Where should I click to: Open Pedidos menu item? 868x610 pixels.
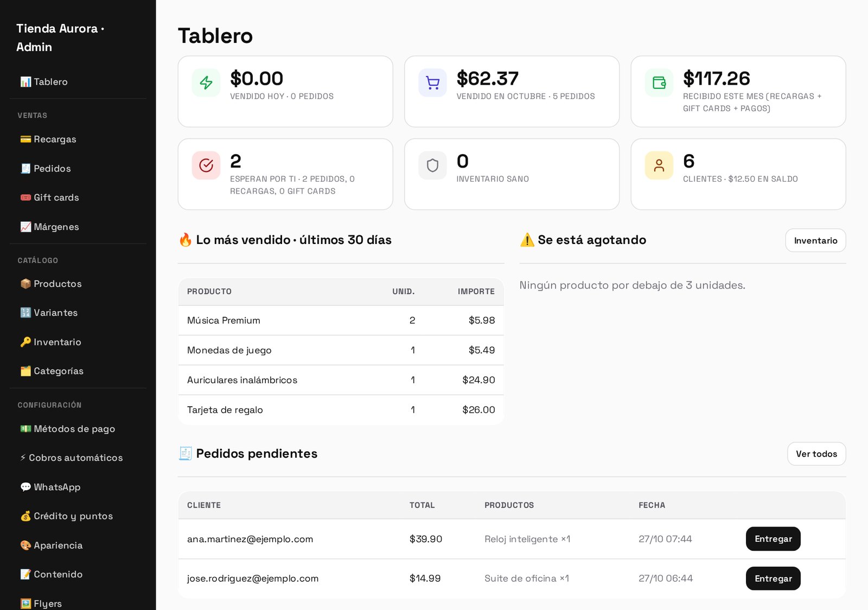pyautogui.click(x=78, y=169)
